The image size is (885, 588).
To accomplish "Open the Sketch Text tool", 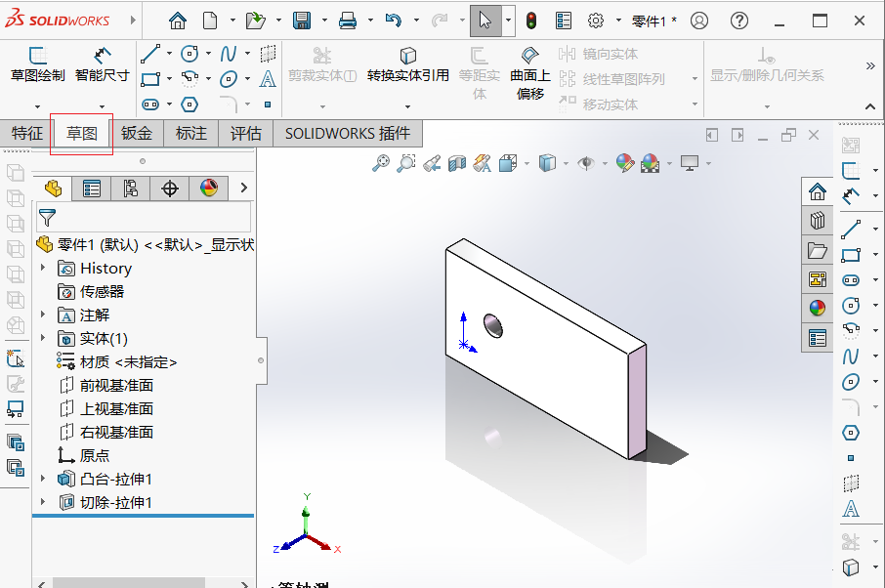I will (x=267, y=77).
